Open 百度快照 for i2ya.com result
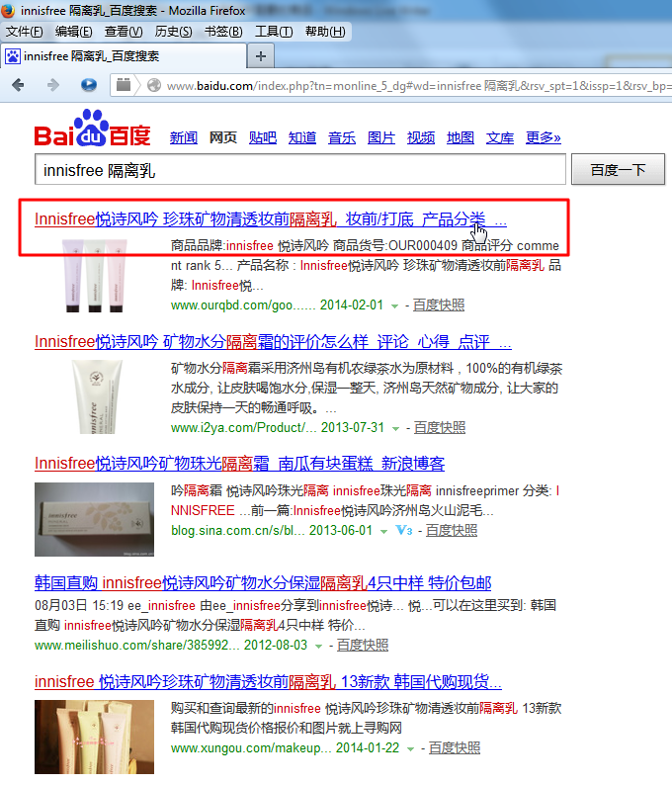 point(440,427)
